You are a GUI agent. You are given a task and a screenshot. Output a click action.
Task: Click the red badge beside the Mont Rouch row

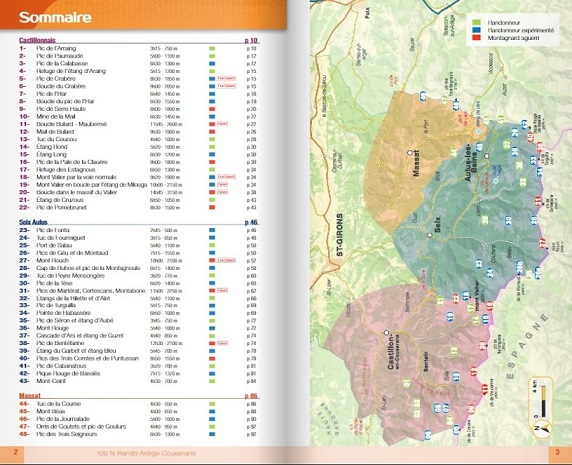click(x=227, y=260)
